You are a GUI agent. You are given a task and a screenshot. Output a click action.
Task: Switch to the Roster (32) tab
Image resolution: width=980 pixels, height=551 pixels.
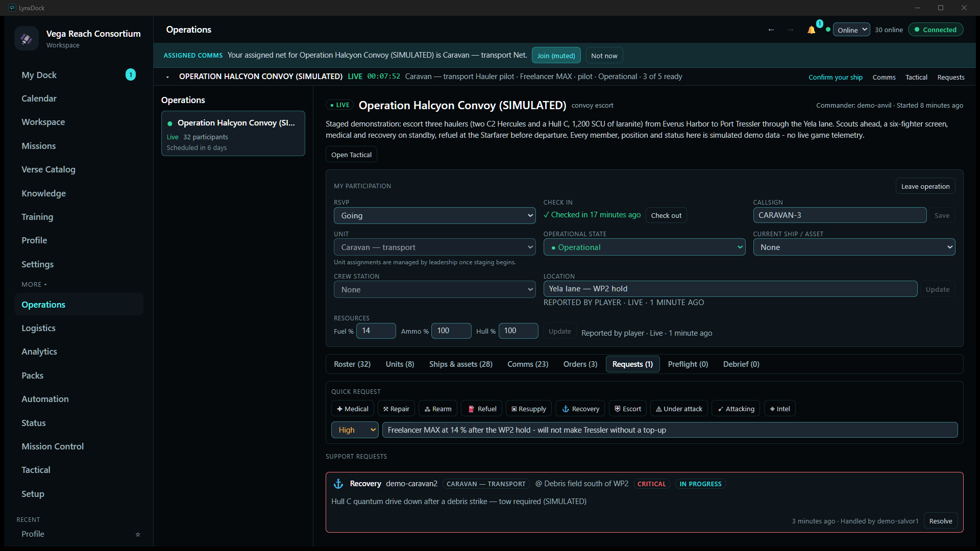pyautogui.click(x=352, y=364)
